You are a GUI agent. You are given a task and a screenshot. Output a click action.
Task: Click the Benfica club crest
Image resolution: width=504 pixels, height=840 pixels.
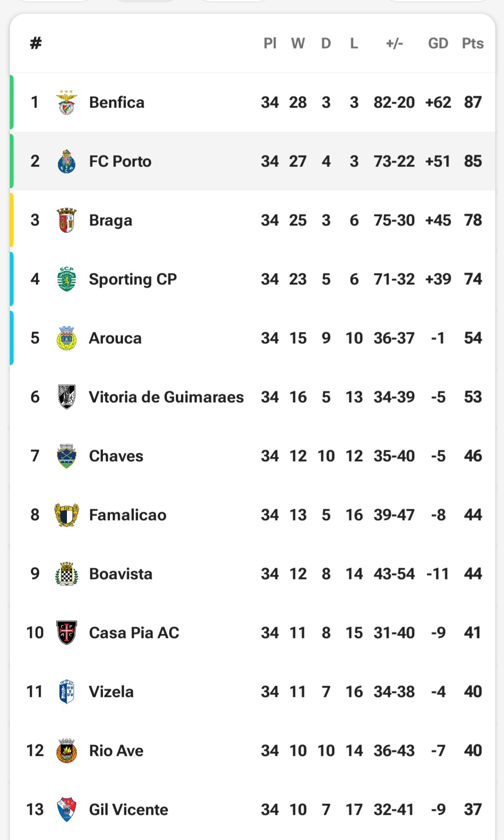(x=66, y=102)
